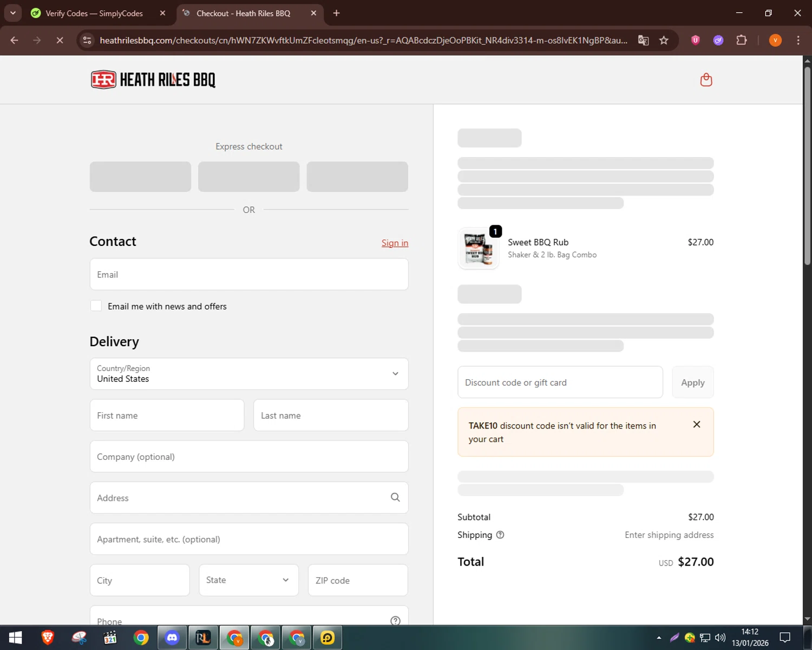Click the Sweet BBQ Rub product thumbnail
The image size is (812, 650).
(479, 249)
